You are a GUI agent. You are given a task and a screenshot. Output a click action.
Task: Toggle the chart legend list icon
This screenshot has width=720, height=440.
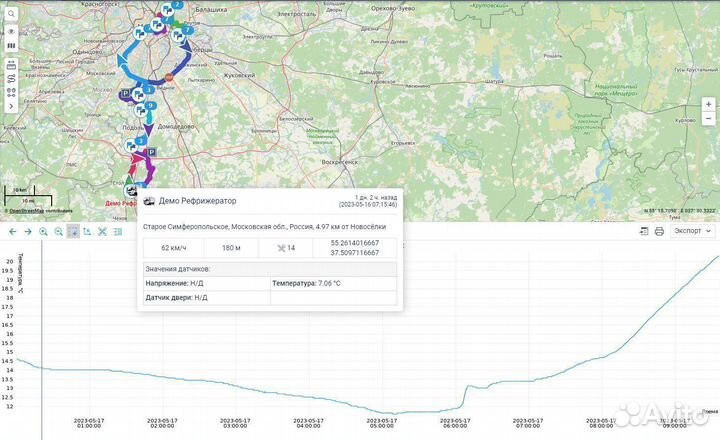119,231
